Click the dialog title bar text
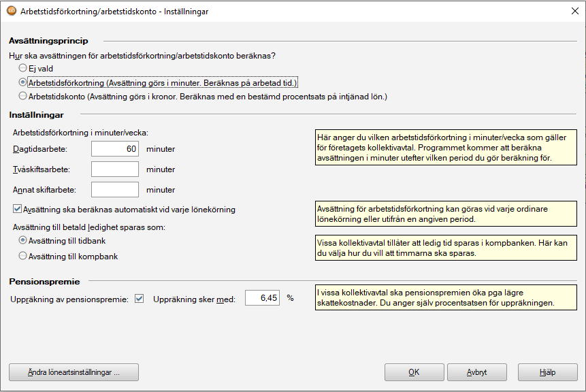Screen dimensions: 586x392 (x=116, y=12)
